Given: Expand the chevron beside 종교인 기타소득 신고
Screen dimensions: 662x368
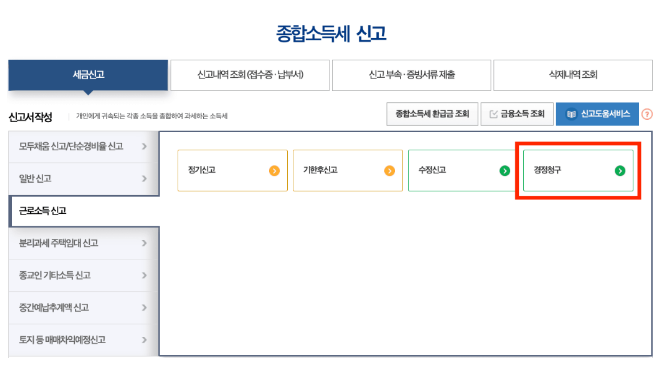Looking at the screenshot, I should (x=144, y=275).
